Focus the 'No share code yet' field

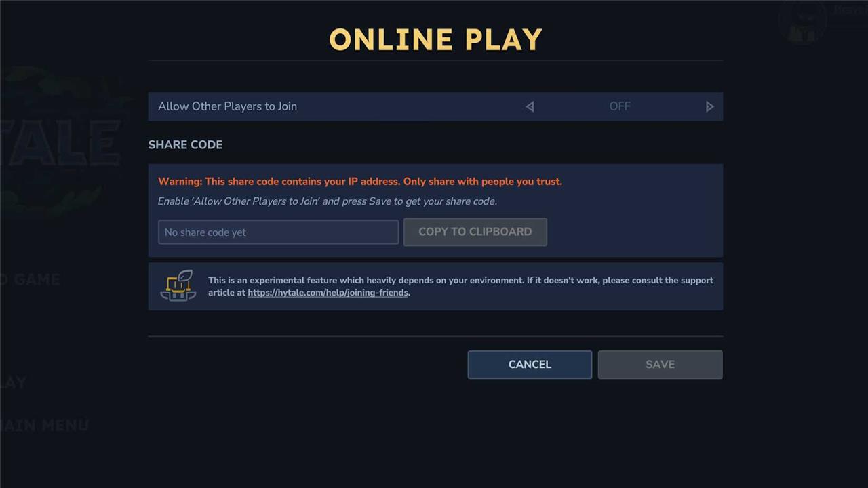pyautogui.click(x=279, y=232)
